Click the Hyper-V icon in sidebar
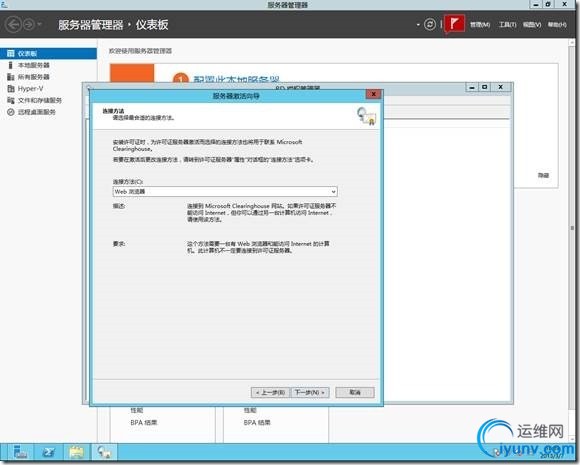Screen dimensions: 580x465 coord(11,89)
